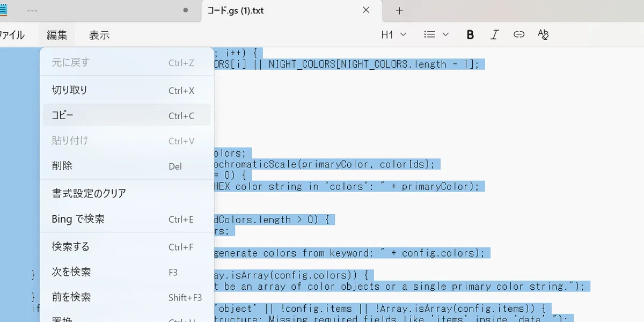Clear formatting with the toolbar icon

(543, 35)
